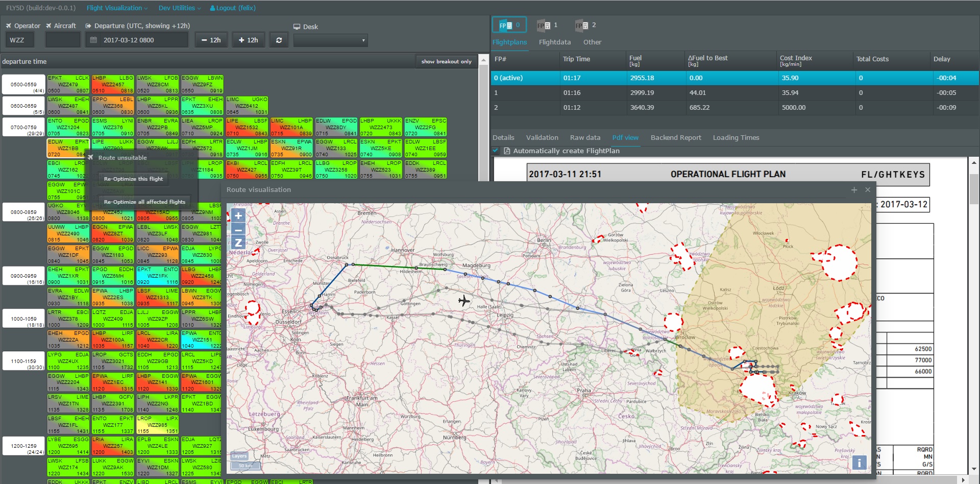
Task: Shift departure window with + 12h button
Action: click(x=248, y=40)
